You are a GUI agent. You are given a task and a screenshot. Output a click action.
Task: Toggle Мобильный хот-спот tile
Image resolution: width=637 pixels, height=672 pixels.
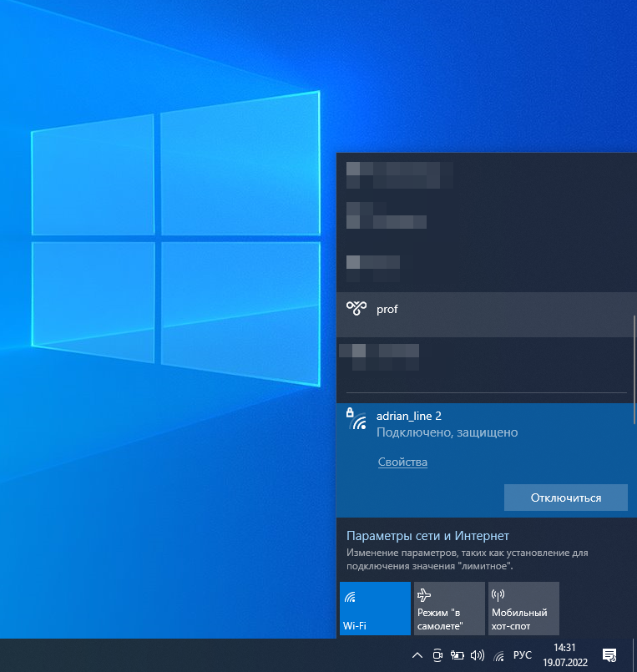(x=523, y=609)
